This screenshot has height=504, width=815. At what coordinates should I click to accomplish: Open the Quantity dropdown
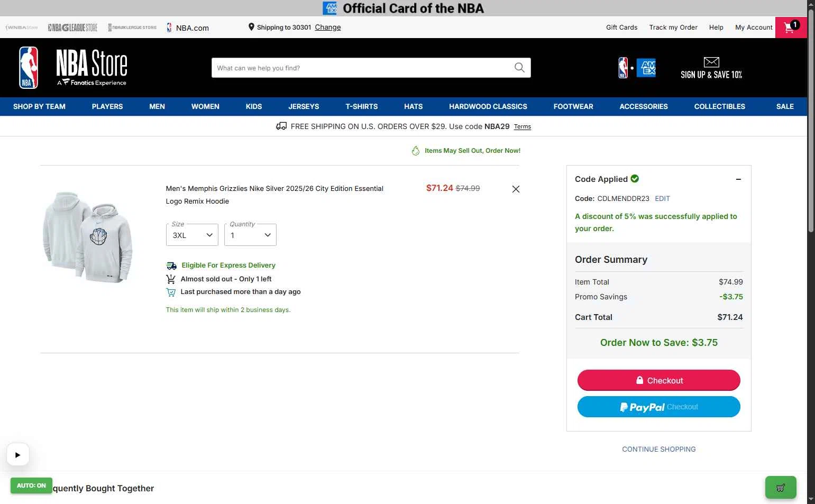point(250,235)
